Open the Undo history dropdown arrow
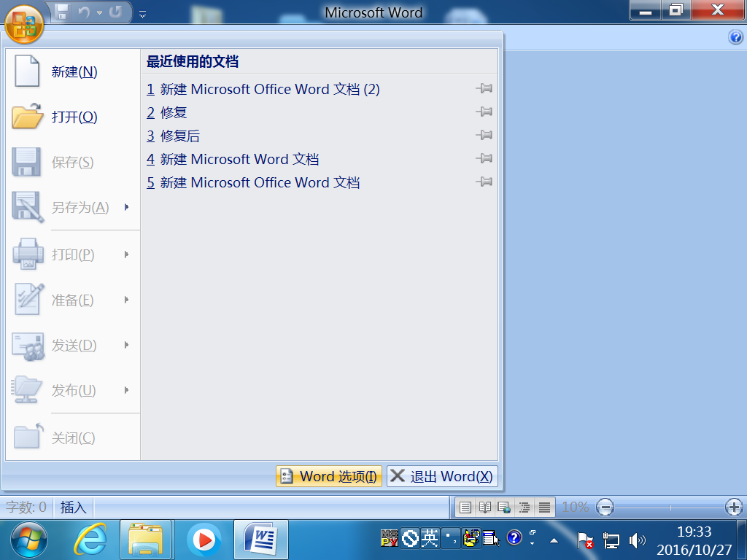 click(x=99, y=12)
